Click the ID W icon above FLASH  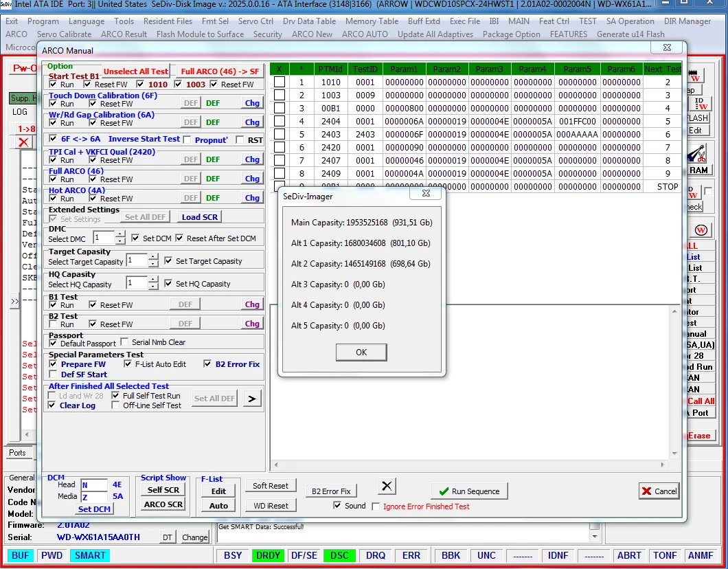pos(698,104)
